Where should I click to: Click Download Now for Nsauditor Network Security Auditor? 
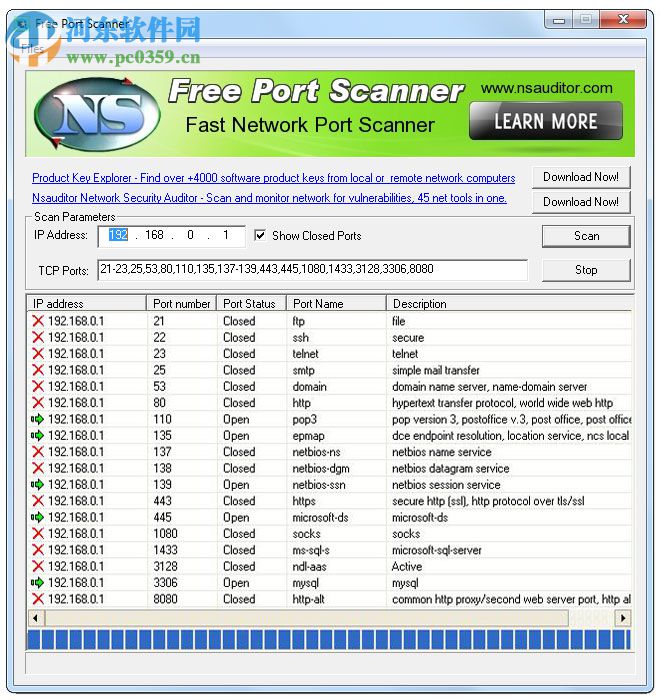pyautogui.click(x=581, y=202)
